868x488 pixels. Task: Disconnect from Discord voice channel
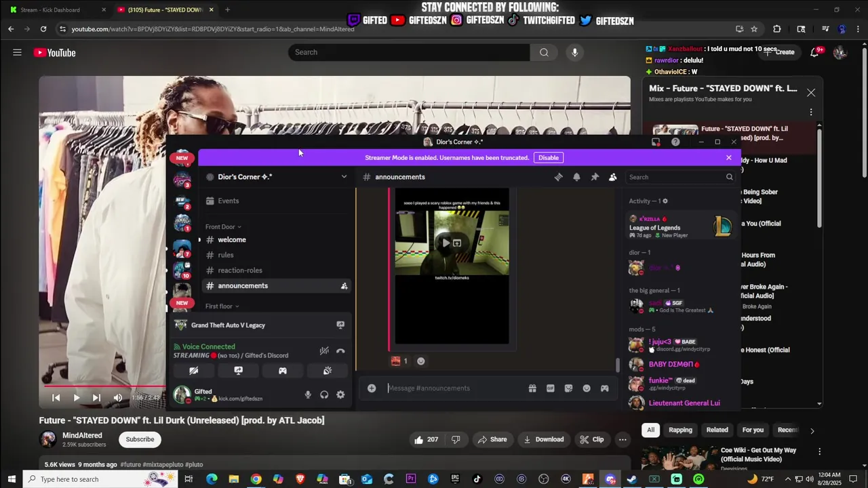pos(340,350)
